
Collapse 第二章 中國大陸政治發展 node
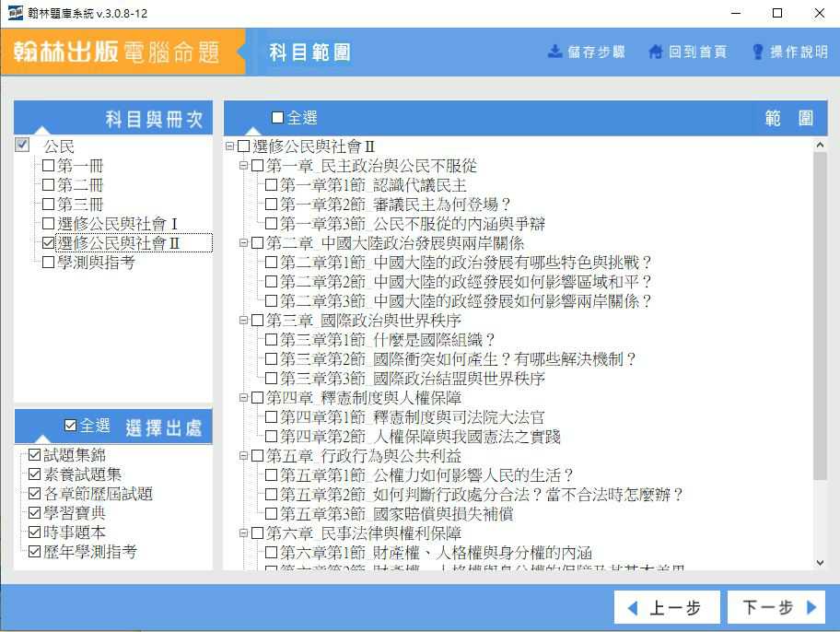pyautogui.click(x=243, y=243)
